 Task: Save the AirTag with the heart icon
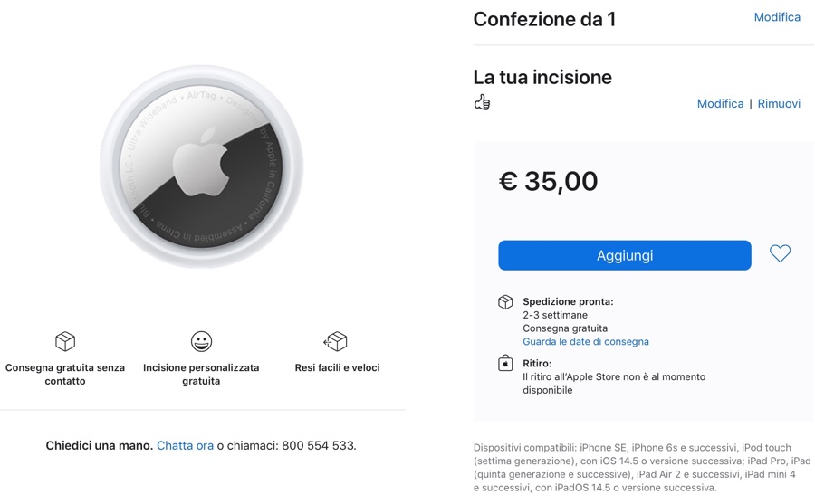pyautogui.click(x=780, y=254)
